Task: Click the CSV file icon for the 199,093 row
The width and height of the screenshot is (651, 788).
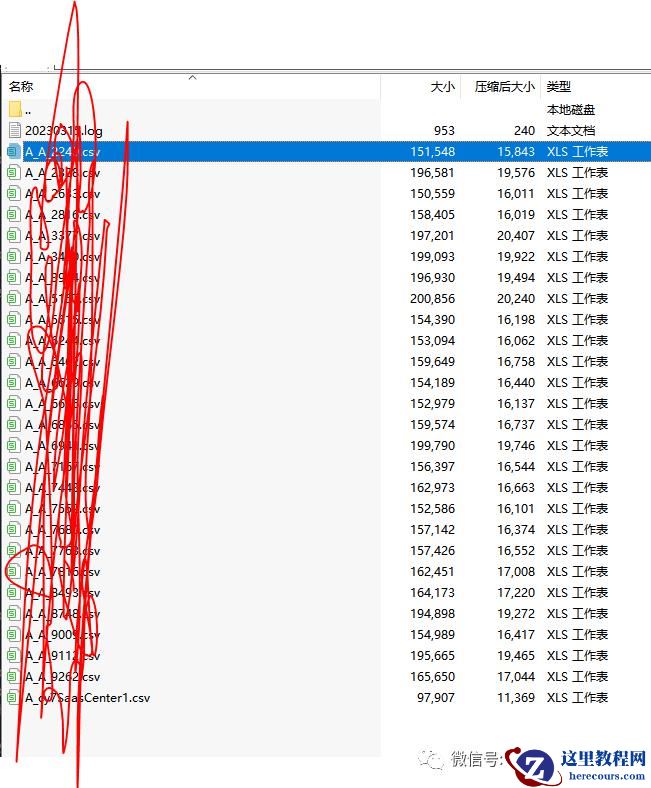Action: (x=13, y=256)
